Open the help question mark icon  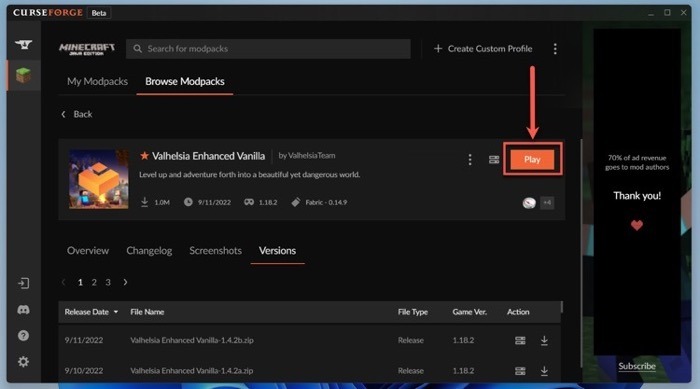23,335
